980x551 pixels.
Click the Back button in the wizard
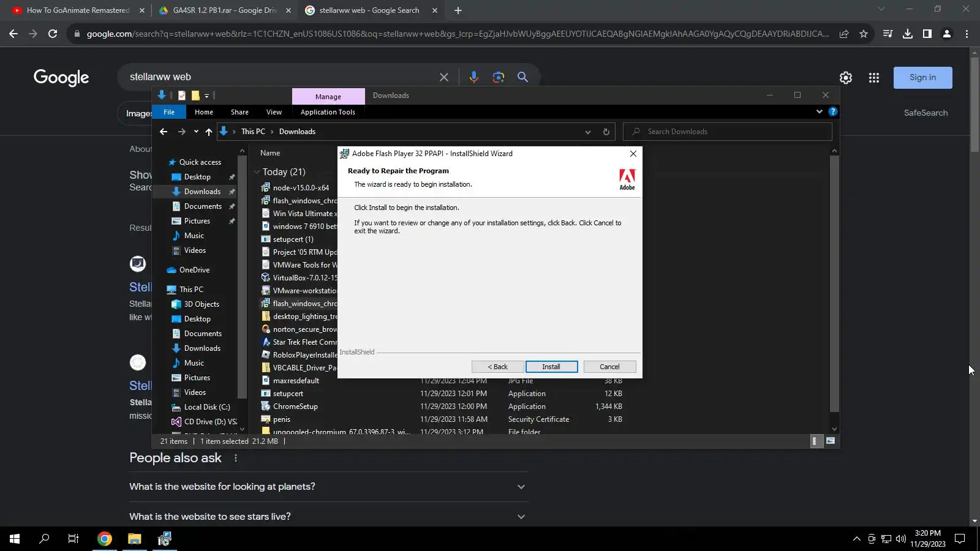(497, 367)
